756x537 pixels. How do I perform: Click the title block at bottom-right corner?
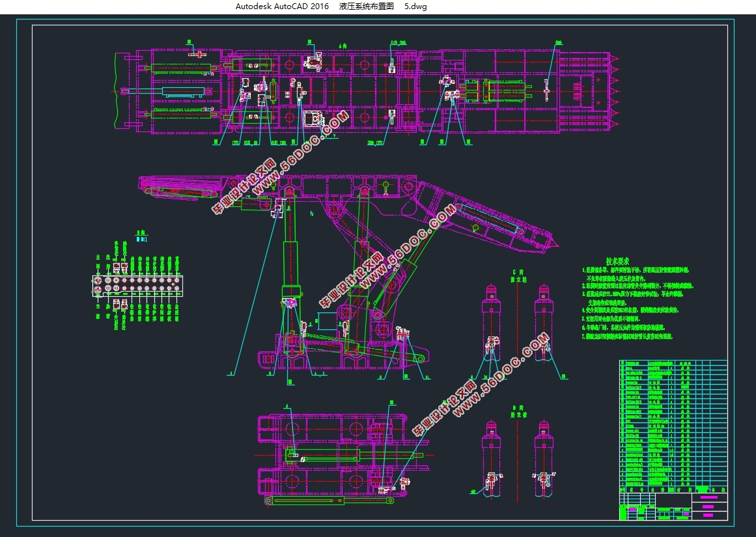coord(673,506)
